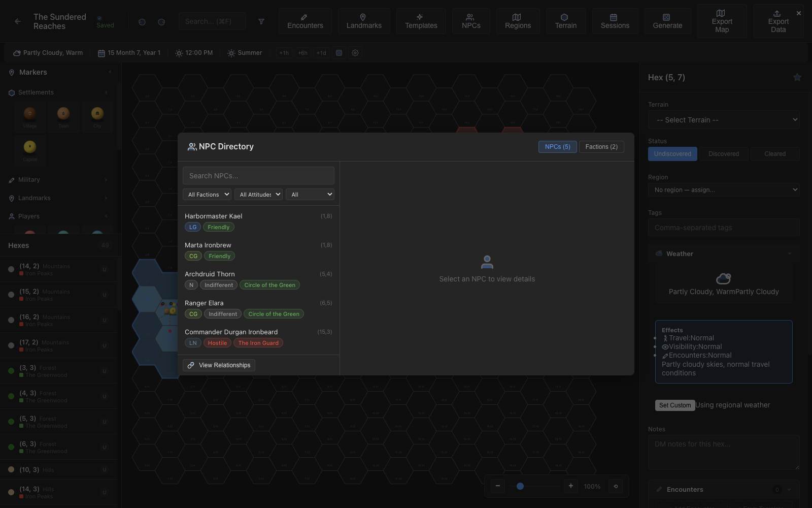Open the Terrain toolbar item
The height and width of the screenshot is (508, 812).
click(x=565, y=21)
